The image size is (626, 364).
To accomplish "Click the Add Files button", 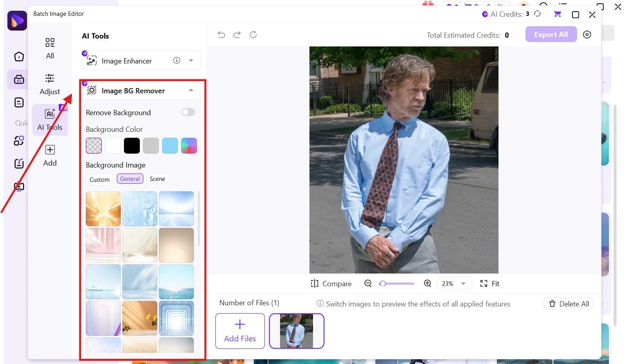I will tap(240, 331).
